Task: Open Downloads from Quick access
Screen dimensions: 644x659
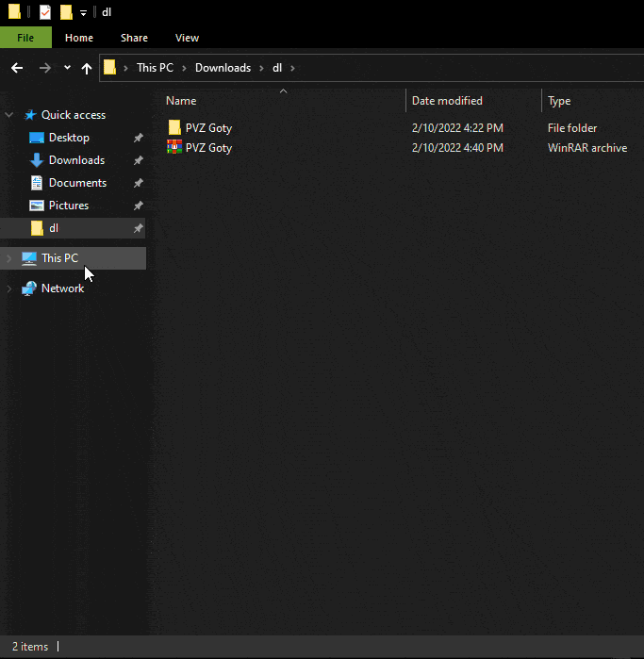Action: coord(76,160)
